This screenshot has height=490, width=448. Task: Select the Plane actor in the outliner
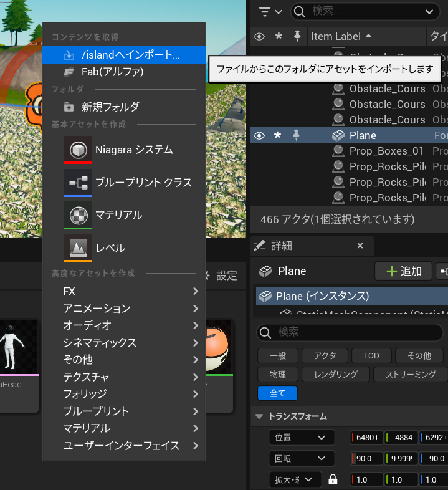pyautogui.click(x=363, y=136)
